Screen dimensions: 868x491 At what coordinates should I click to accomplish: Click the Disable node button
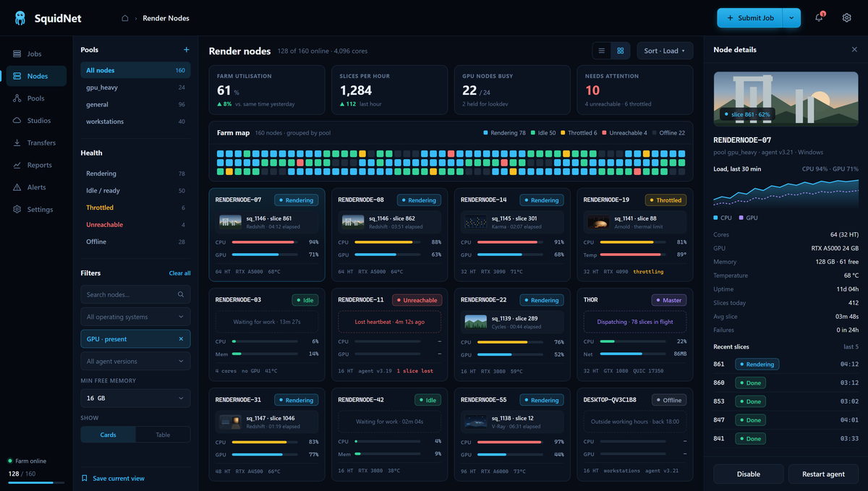749,474
